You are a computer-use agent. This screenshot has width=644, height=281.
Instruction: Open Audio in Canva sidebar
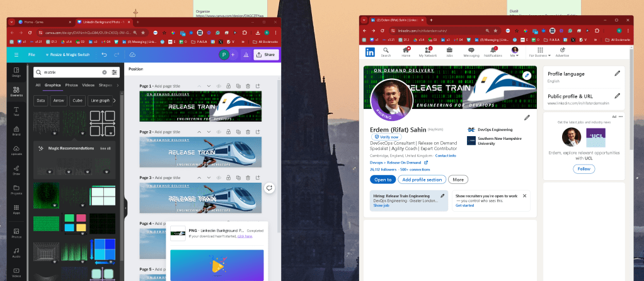point(16,253)
